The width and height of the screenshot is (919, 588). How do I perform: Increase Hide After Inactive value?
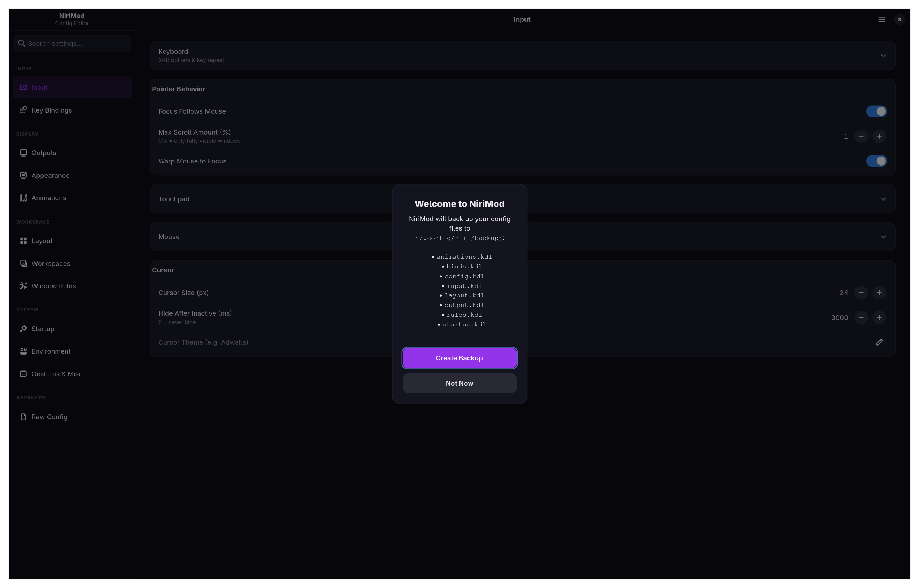click(x=879, y=318)
